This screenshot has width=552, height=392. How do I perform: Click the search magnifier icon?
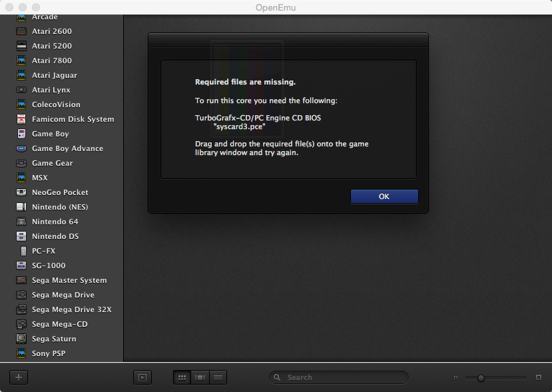(277, 377)
